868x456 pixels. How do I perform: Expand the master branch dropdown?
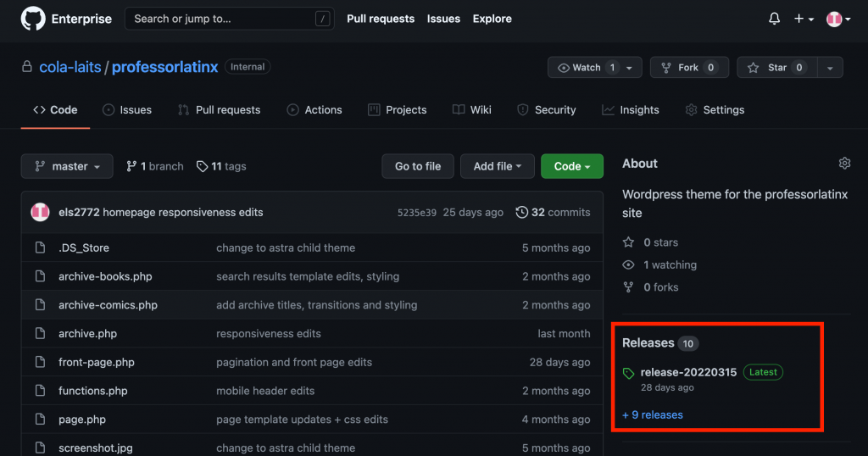[67, 166]
